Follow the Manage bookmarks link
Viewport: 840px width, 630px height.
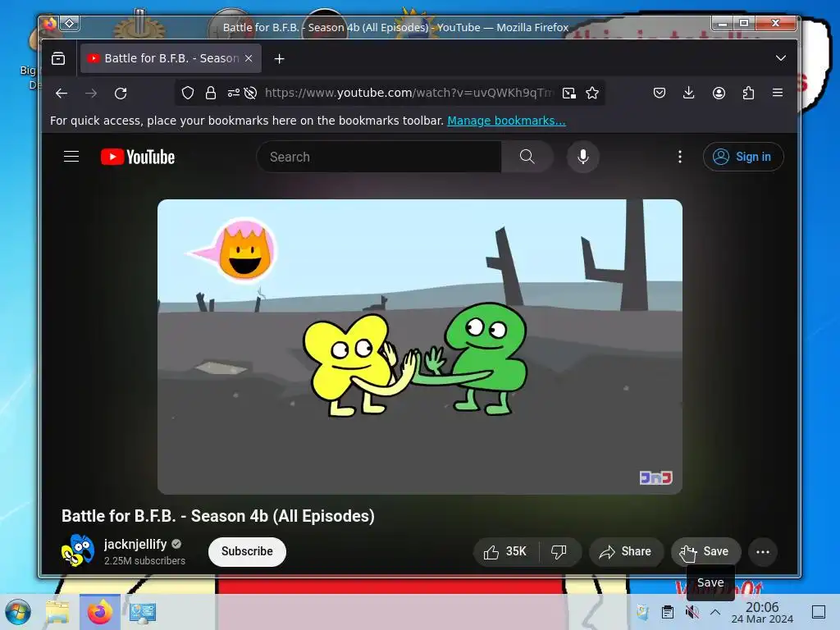coord(506,121)
